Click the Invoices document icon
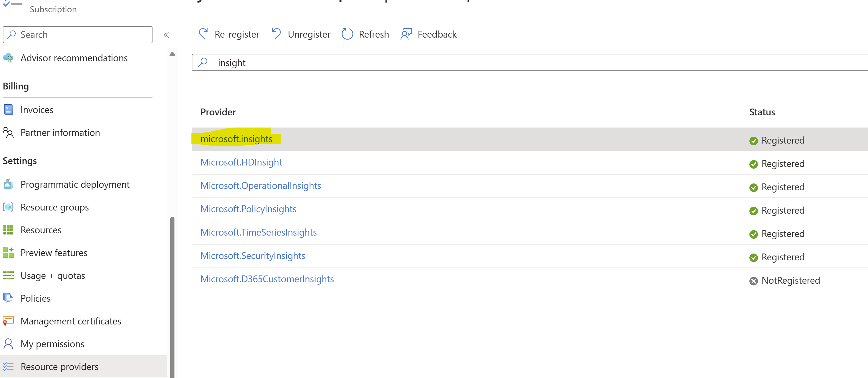Screen dimensions: 868x378 [8, 110]
